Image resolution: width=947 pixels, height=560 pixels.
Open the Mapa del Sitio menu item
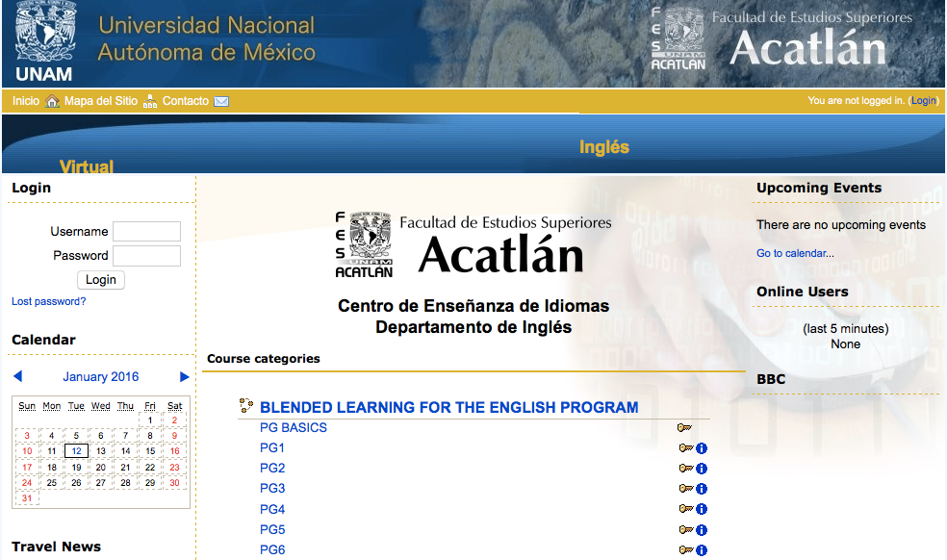(101, 101)
